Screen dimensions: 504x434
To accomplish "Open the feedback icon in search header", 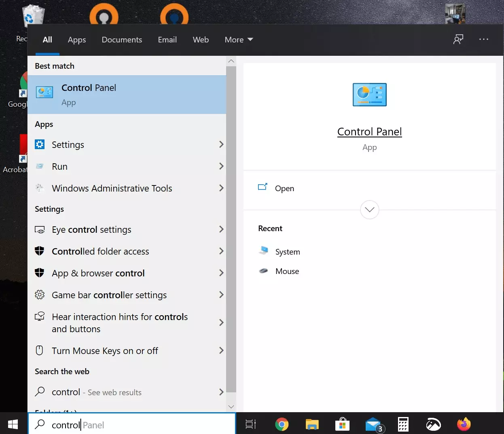I will 458,39.
